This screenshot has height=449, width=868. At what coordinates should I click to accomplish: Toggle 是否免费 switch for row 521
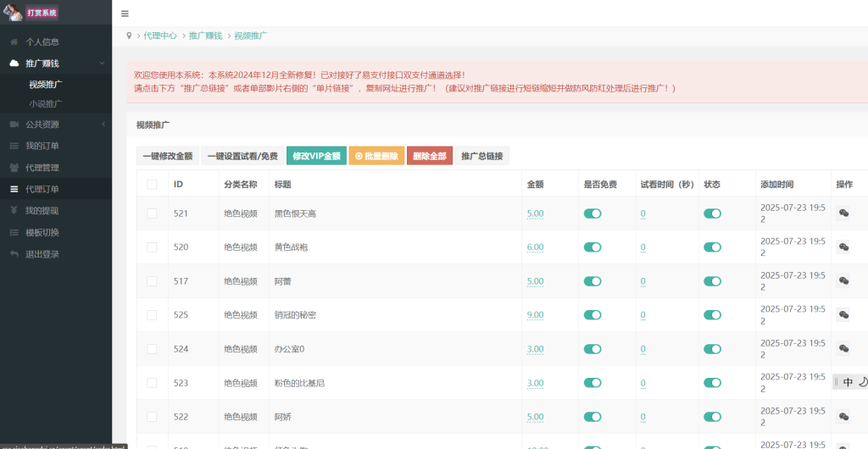(x=593, y=213)
